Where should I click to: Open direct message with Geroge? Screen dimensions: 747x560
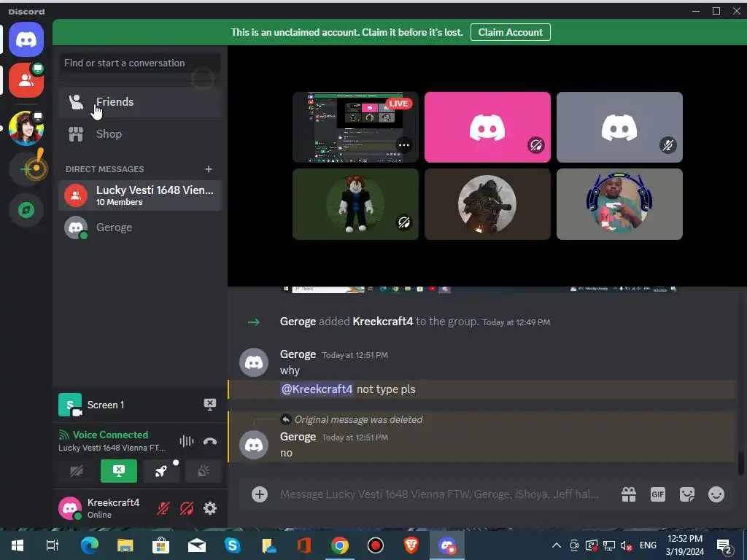tap(141, 227)
